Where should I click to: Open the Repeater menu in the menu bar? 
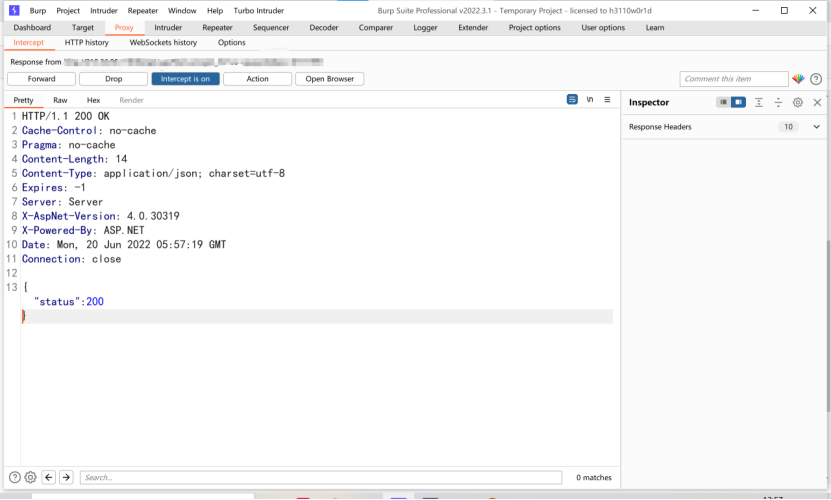[x=143, y=11]
